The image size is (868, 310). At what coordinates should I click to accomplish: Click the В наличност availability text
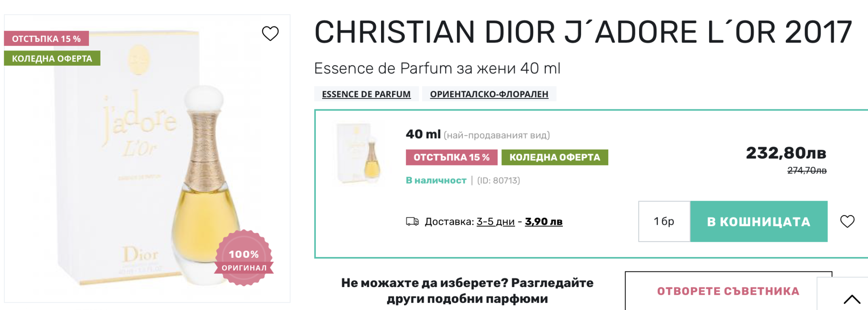coord(436,180)
